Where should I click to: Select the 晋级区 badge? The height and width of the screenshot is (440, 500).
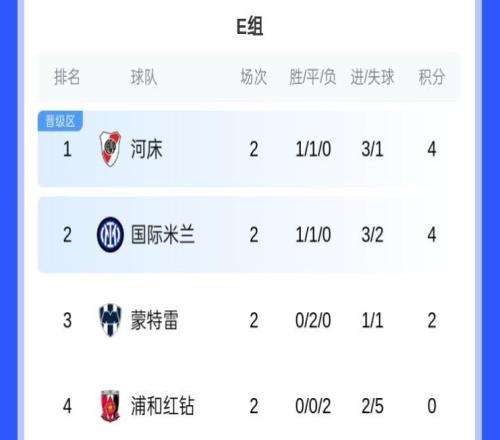(x=60, y=121)
